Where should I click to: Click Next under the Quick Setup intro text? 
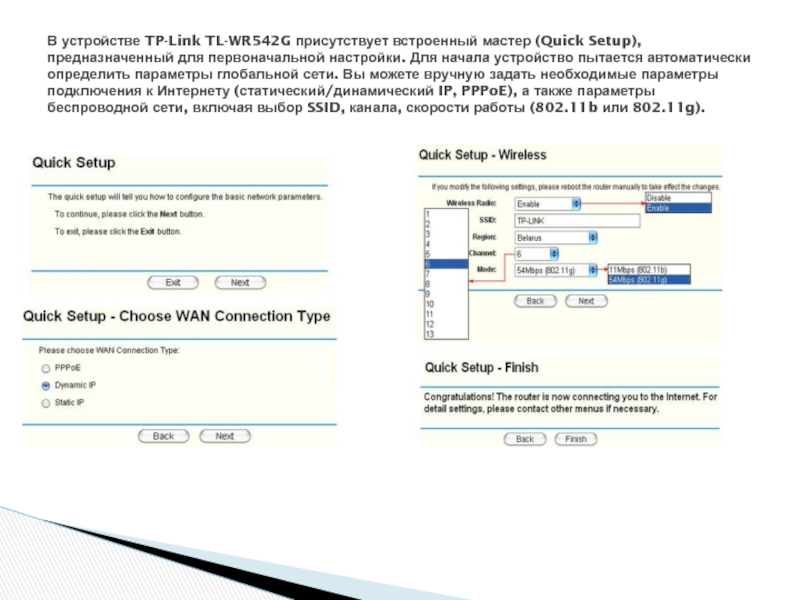tap(240, 283)
